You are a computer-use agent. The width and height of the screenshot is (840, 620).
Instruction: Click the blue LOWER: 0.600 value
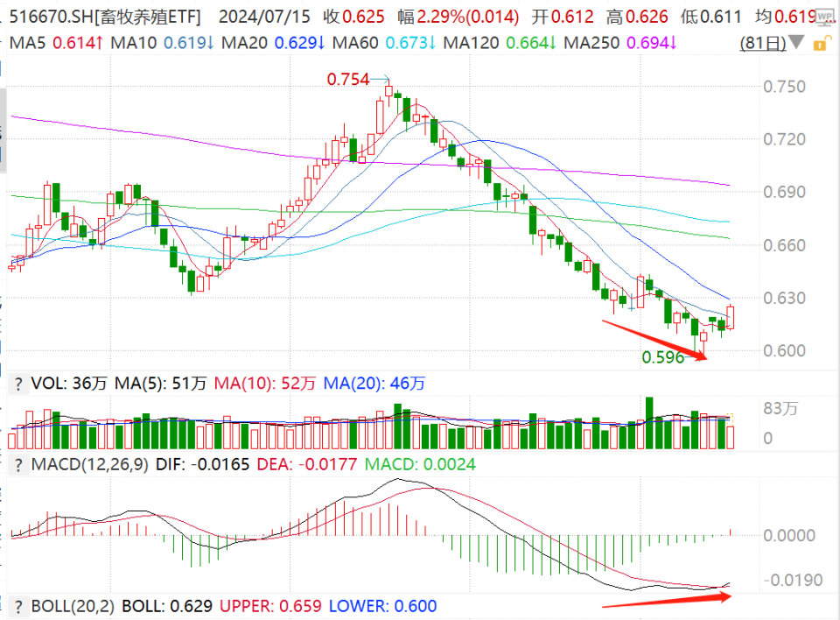point(383,607)
